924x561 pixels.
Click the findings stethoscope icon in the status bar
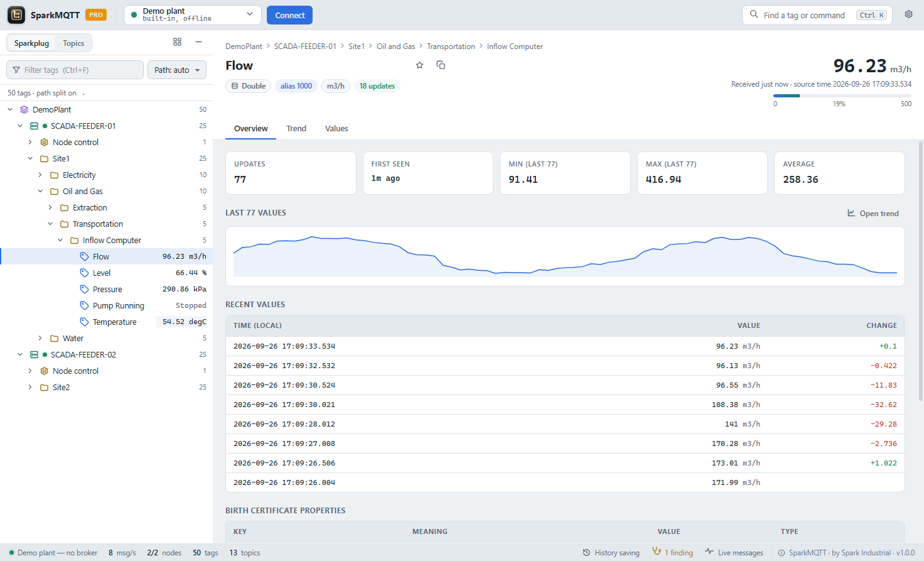point(657,552)
